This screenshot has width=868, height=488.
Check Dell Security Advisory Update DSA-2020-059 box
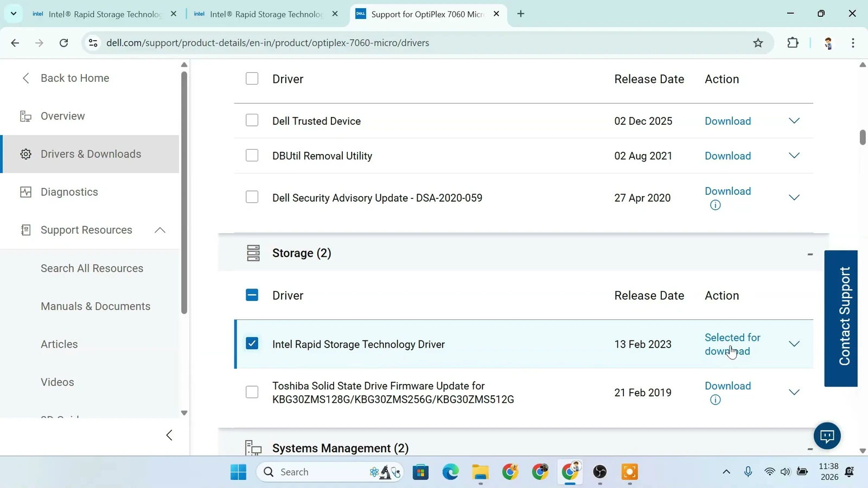pyautogui.click(x=252, y=197)
